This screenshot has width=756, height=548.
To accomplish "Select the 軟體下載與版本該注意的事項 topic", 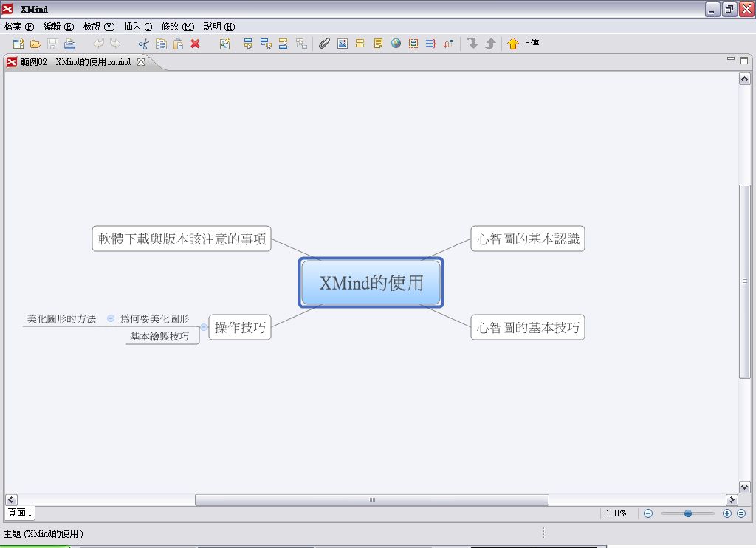I will [182, 239].
